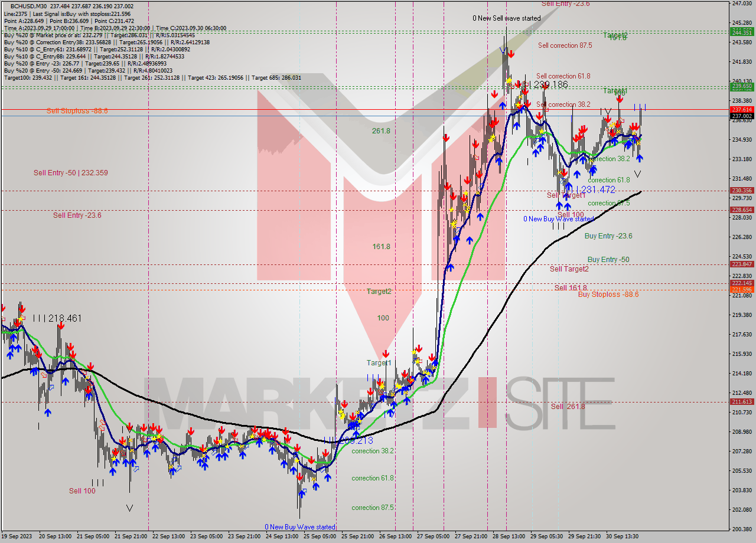Click the '25 Sep 05:00' time axis label
The width and height of the screenshot is (756, 543).
[320, 537]
